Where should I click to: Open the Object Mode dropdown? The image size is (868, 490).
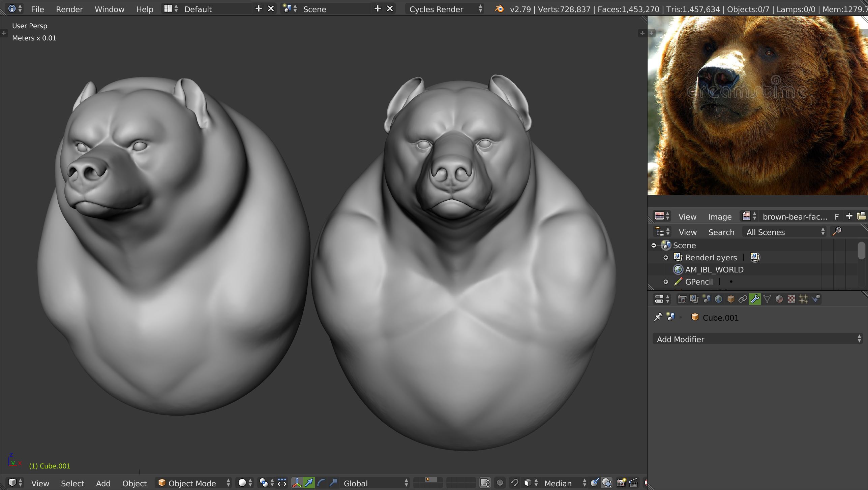[194, 483]
